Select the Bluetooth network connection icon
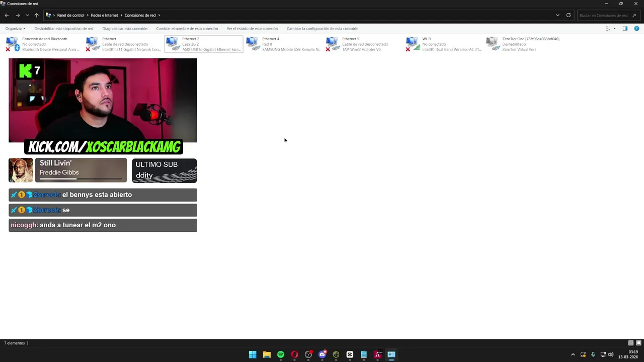This screenshot has width=644, height=362. tap(13, 44)
